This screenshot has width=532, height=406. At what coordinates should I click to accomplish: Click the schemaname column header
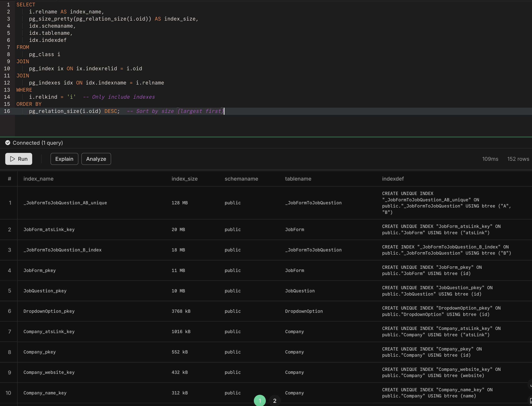[241, 179]
